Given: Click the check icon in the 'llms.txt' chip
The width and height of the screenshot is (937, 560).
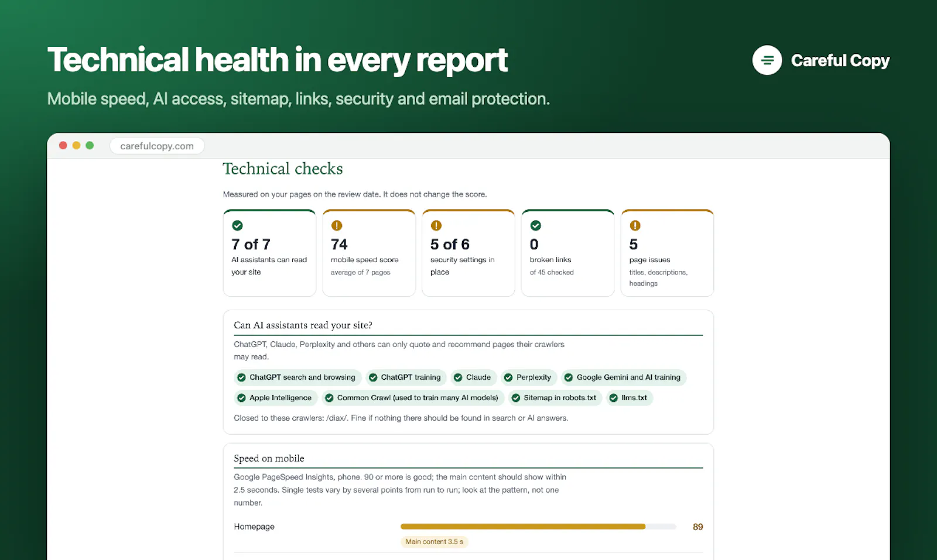Looking at the screenshot, I should (614, 398).
